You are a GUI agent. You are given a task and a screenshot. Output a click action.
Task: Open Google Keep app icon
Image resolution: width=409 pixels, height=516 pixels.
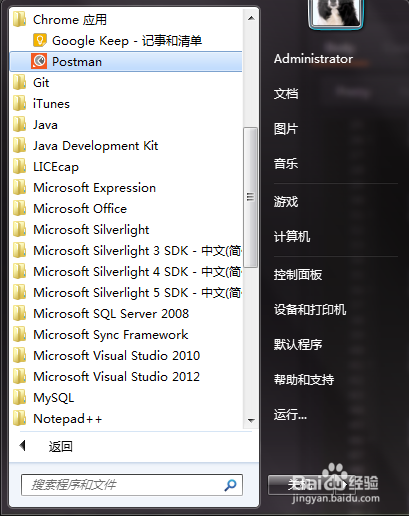[40, 41]
